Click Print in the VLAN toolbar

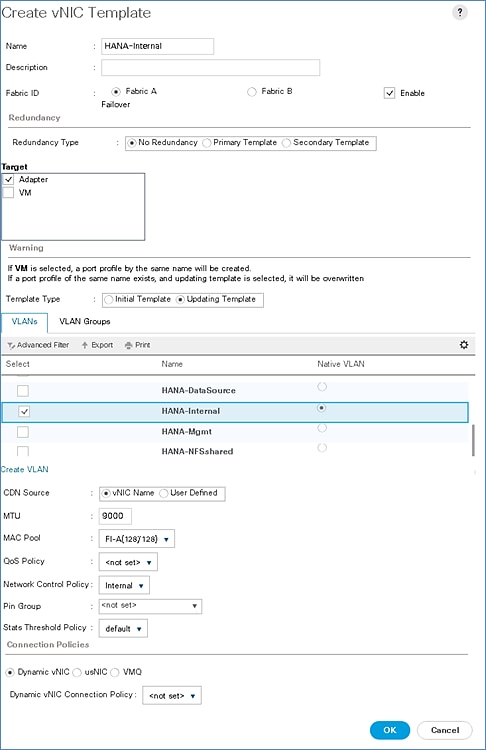coord(137,345)
